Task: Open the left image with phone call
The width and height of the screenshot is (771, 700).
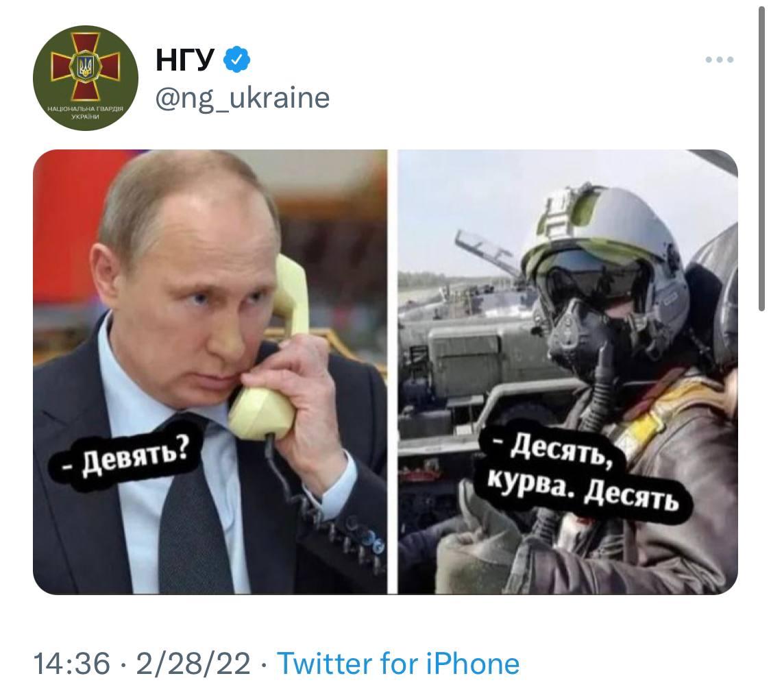Action: 210,372
